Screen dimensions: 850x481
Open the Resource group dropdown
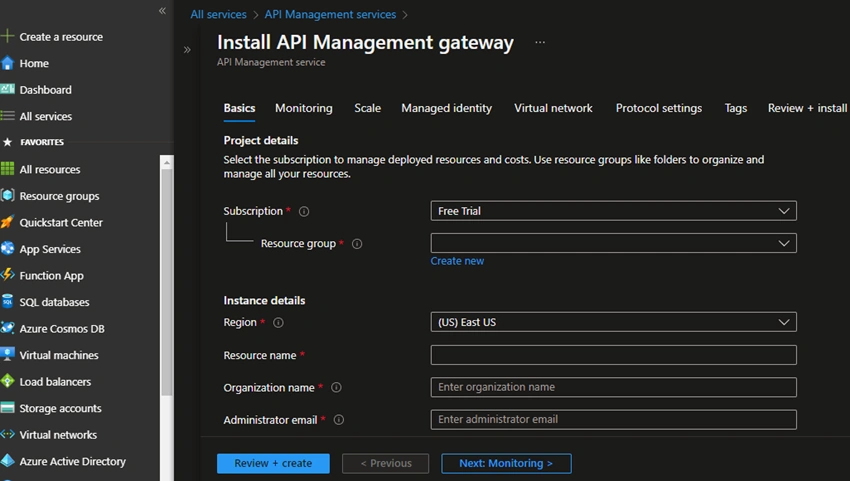(614, 243)
